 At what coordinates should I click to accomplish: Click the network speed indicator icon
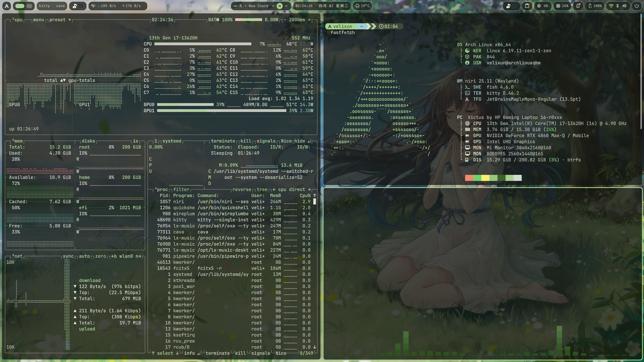(x=93, y=6)
